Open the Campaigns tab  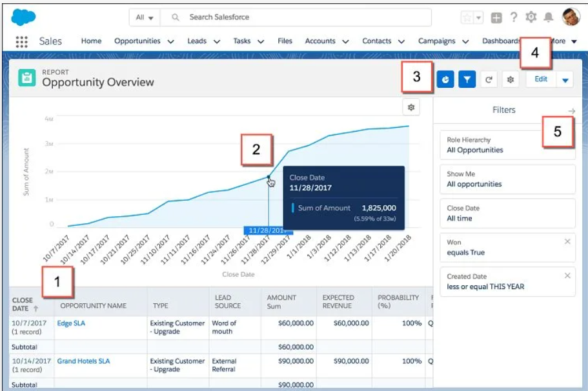[x=436, y=41]
